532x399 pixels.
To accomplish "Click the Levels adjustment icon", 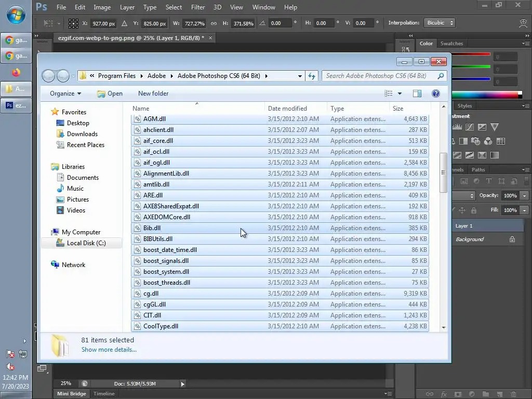I will [x=457, y=127].
